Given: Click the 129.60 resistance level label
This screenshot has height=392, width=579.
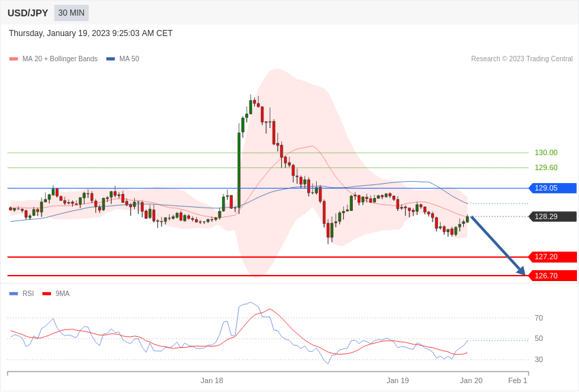Looking at the screenshot, I should (546, 168).
